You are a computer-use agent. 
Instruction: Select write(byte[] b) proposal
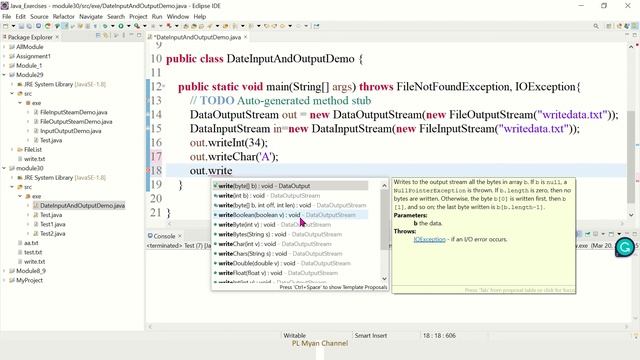pyautogui.click(x=290, y=186)
